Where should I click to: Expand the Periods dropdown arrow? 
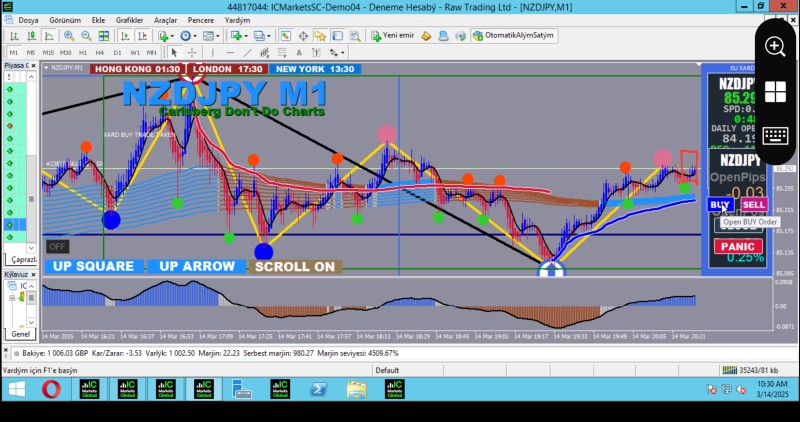tap(195, 36)
